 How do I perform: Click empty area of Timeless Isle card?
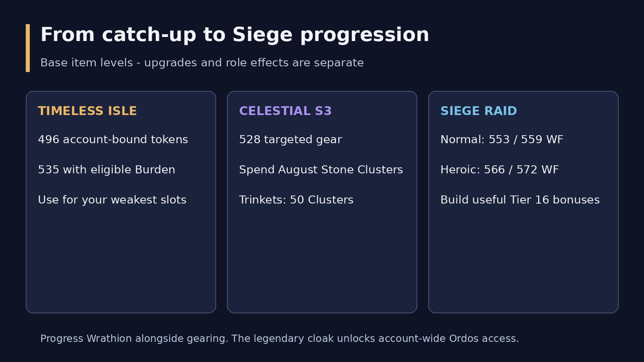point(121,260)
